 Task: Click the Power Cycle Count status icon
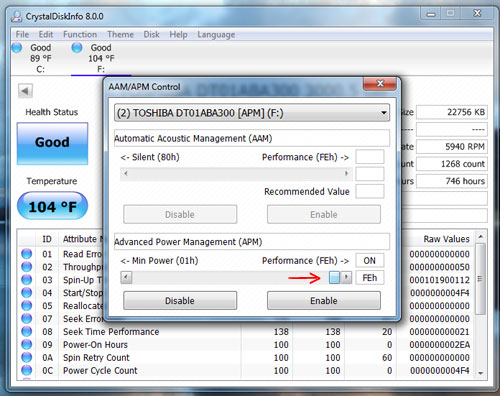click(x=26, y=370)
